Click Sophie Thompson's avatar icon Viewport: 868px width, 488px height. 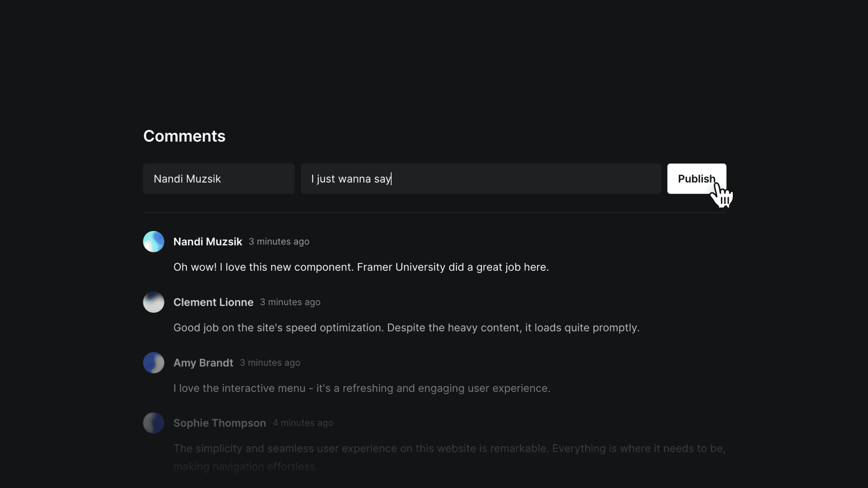pos(153,423)
